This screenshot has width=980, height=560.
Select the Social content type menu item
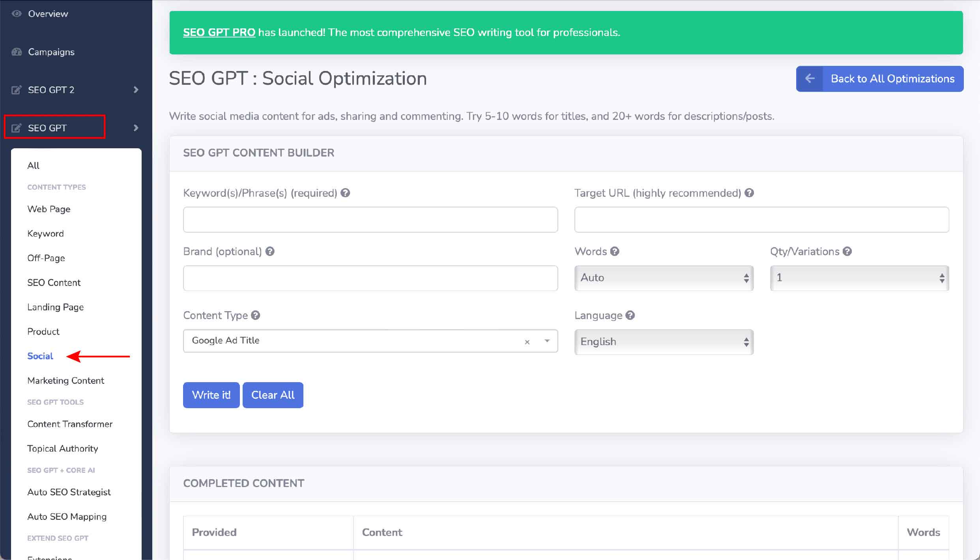click(x=40, y=355)
